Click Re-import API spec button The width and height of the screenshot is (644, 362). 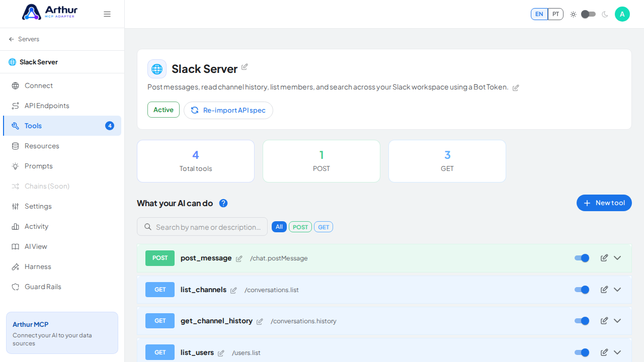click(x=228, y=110)
